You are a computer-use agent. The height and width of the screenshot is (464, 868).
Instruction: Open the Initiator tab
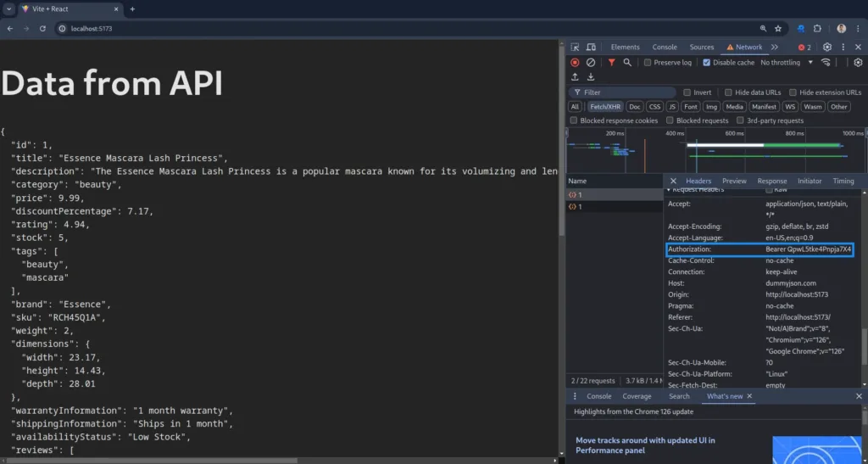[810, 181]
